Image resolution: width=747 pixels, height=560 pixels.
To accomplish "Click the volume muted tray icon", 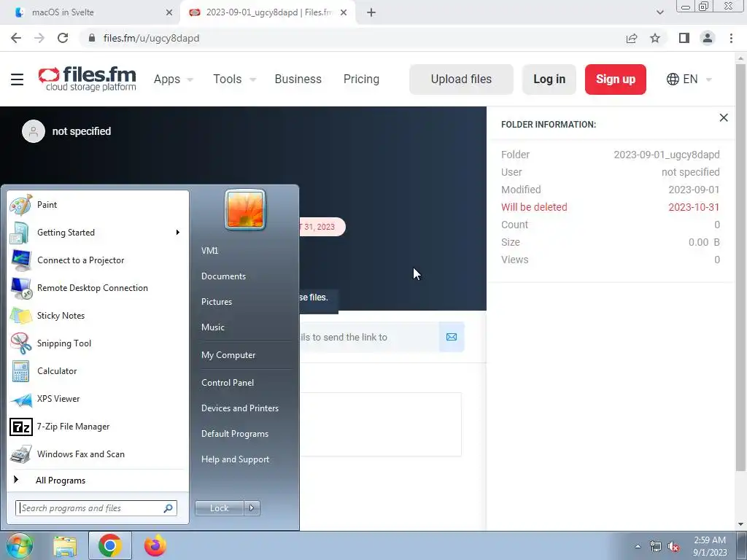I will pos(673,547).
